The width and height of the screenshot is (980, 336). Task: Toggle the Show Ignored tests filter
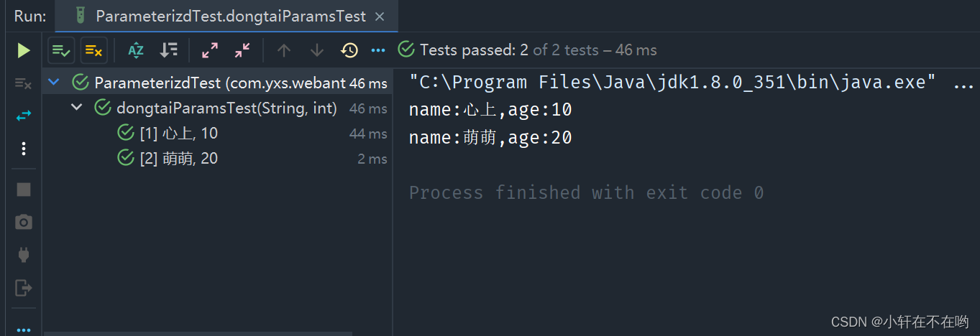pos(93,50)
